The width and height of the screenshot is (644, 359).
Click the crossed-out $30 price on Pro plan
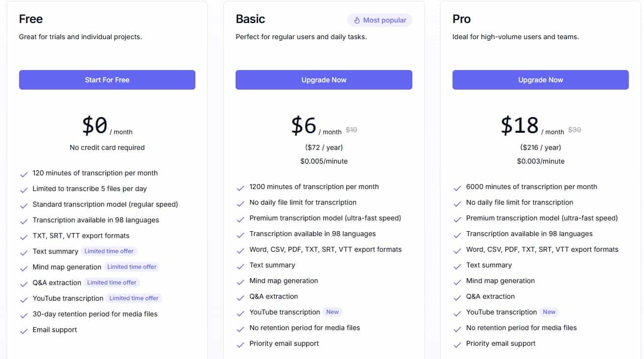pos(573,129)
